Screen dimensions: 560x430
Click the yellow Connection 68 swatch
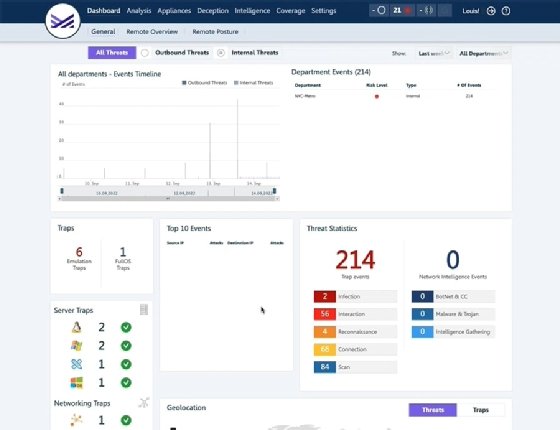(325, 349)
